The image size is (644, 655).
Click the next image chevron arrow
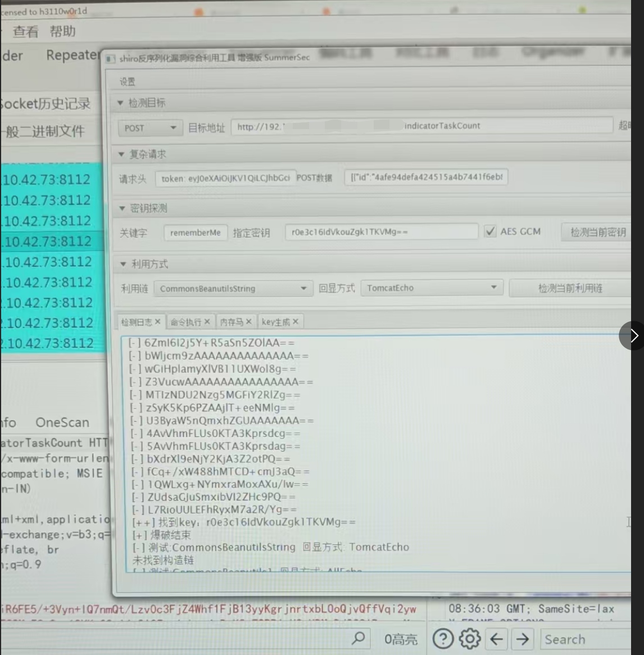pyautogui.click(x=634, y=335)
